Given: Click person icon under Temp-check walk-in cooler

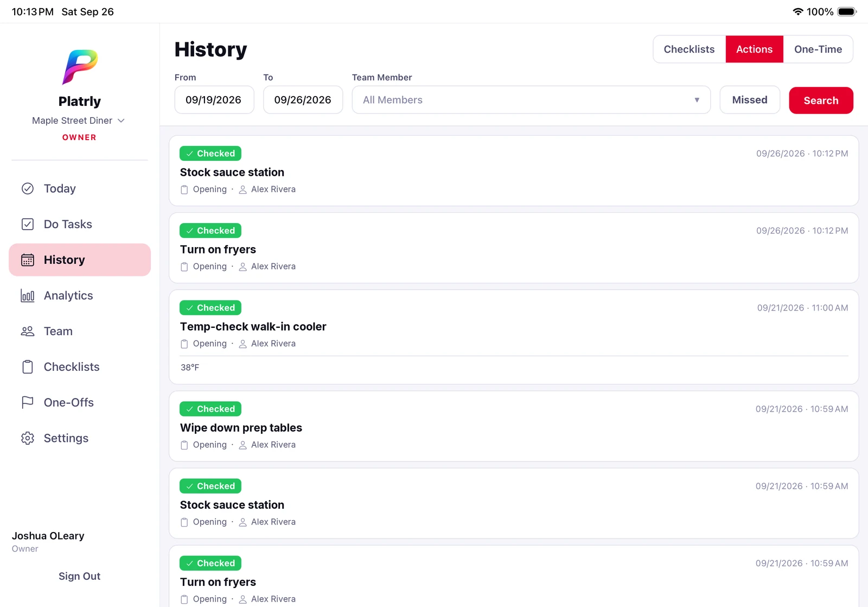Looking at the screenshot, I should (243, 344).
